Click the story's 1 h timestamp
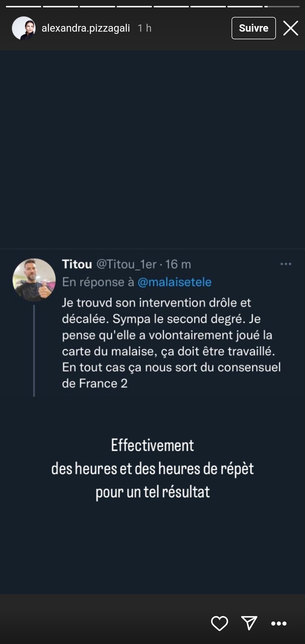The image size is (305, 644). 145,28
